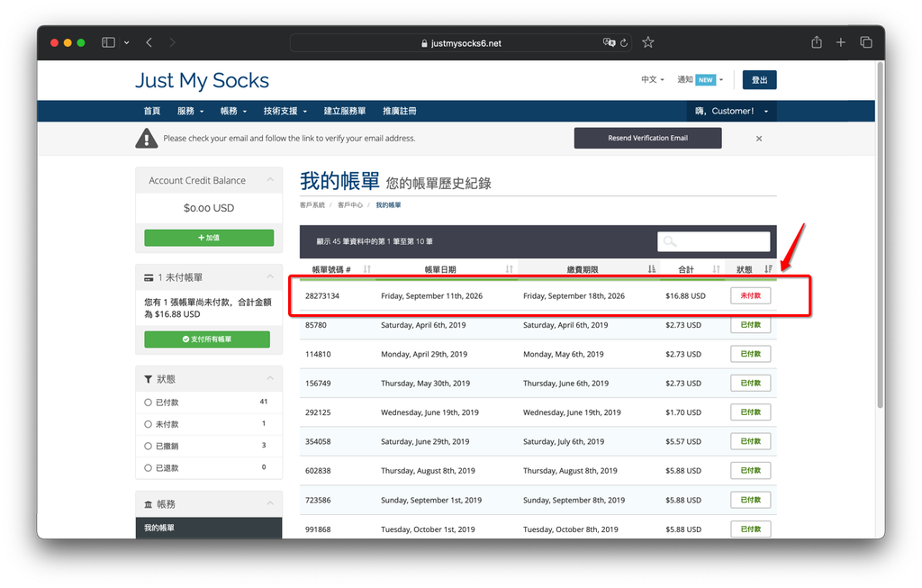922x588 pixels.
Task: Select 已付款 status radio filter
Action: pos(149,403)
